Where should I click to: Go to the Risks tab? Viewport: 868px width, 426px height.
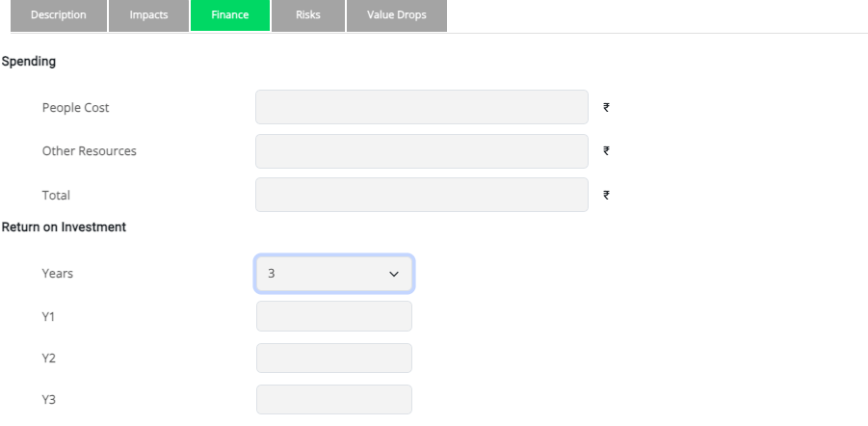tap(308, 15)
